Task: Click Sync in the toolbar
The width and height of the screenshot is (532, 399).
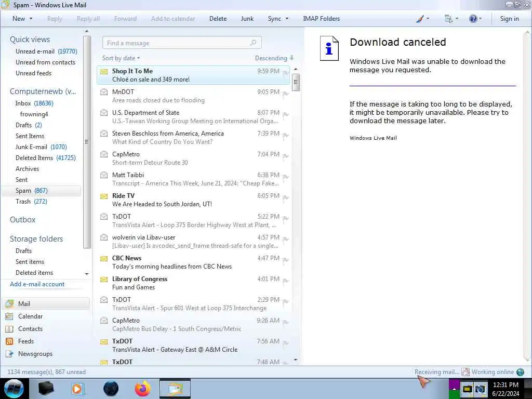Action: tap(274, 19)
